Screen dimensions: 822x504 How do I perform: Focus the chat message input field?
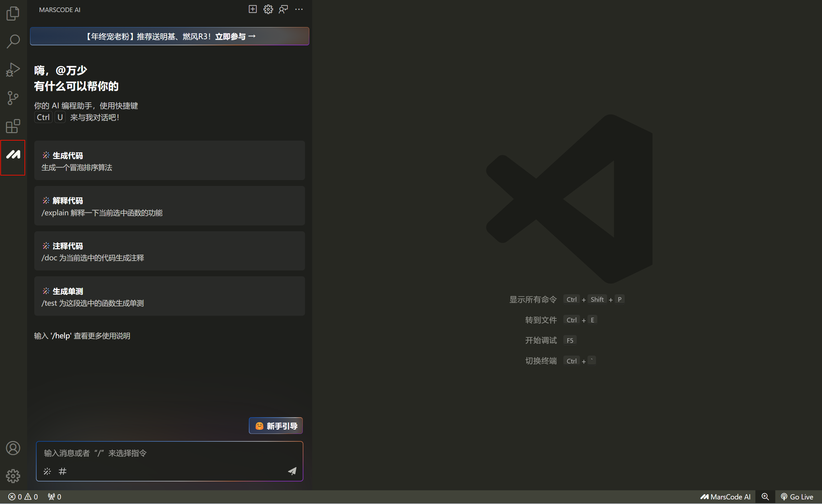[167, 453]
